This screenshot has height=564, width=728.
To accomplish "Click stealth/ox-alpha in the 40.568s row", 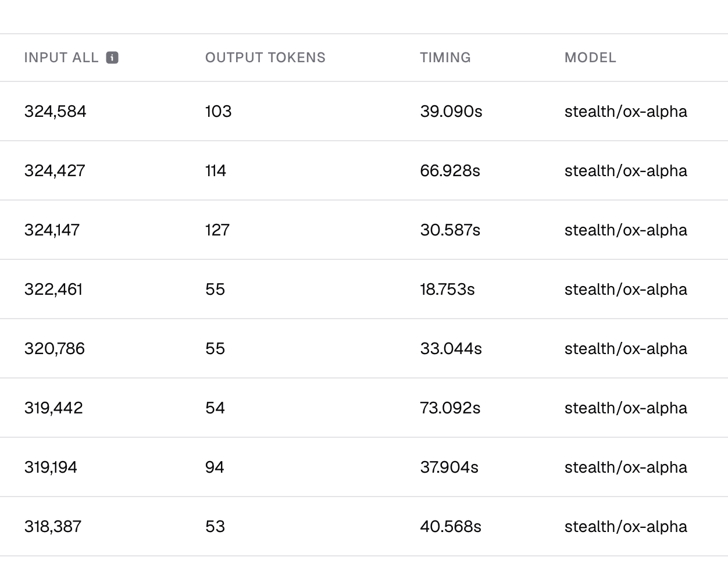I will tap(626, 526).
